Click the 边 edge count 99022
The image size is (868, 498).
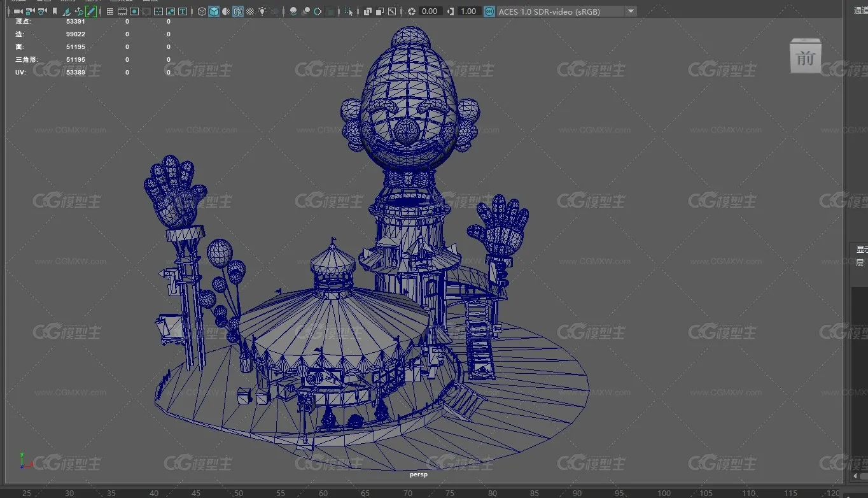[75, 34]
